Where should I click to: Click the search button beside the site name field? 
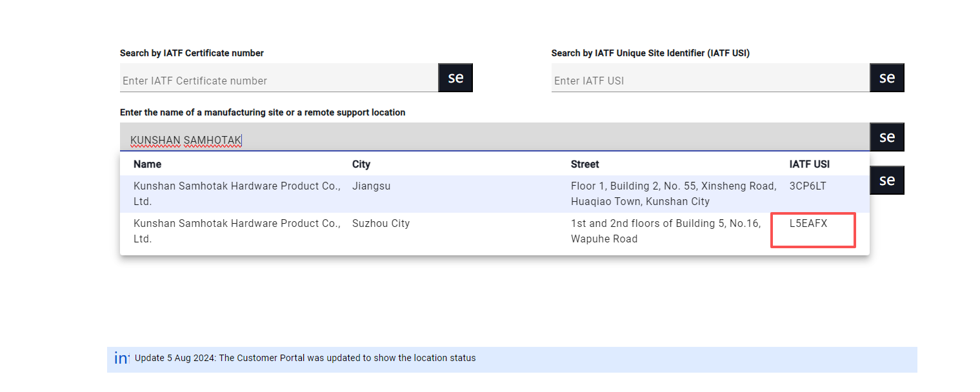[887, 137]
